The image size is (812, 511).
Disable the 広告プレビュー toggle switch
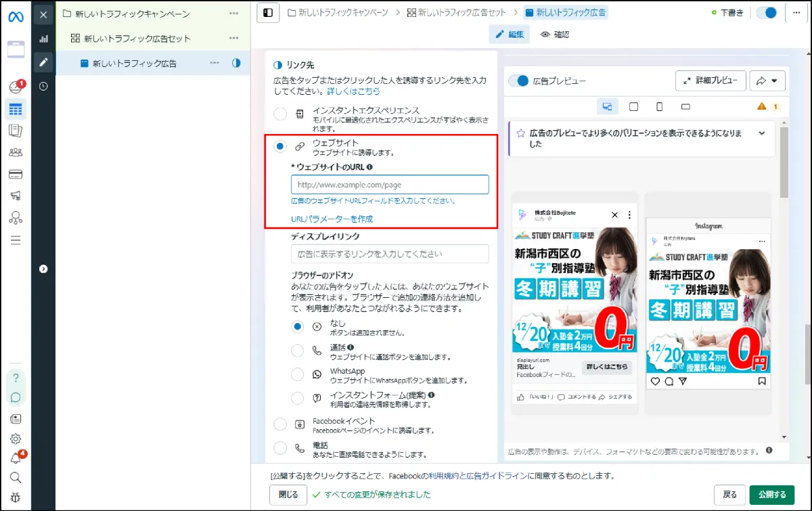pyautogui.click(x=518, y=80)
